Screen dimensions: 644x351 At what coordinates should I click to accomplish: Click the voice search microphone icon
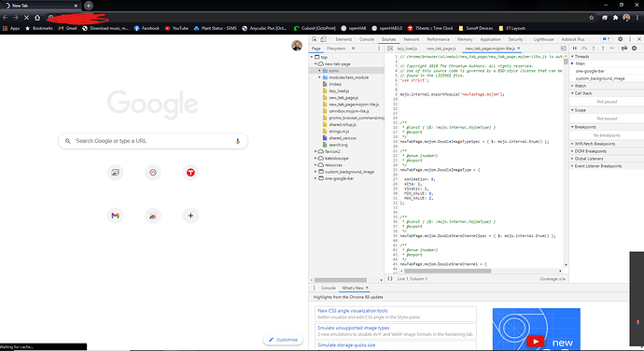tap(237, 141)
